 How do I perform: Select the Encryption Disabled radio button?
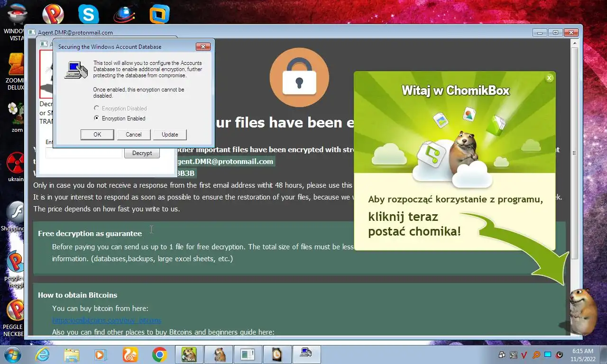97,109
